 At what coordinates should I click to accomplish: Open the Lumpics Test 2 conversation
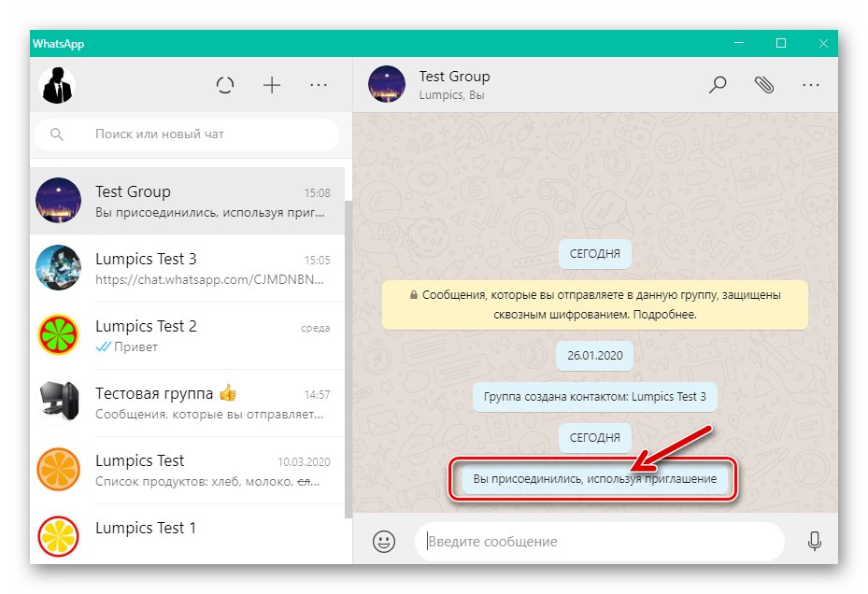tap(187, 335)
